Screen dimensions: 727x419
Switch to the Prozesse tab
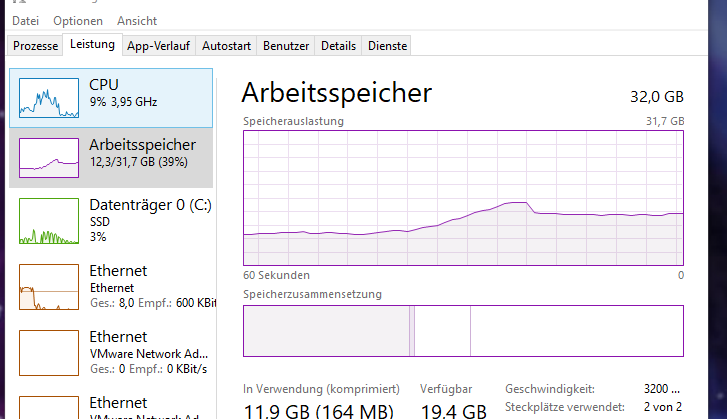click(35, 46)
